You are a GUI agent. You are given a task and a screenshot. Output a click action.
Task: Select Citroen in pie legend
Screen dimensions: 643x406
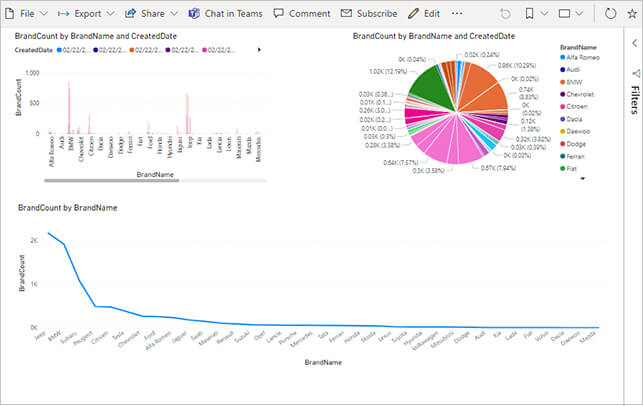pos(574,107)
